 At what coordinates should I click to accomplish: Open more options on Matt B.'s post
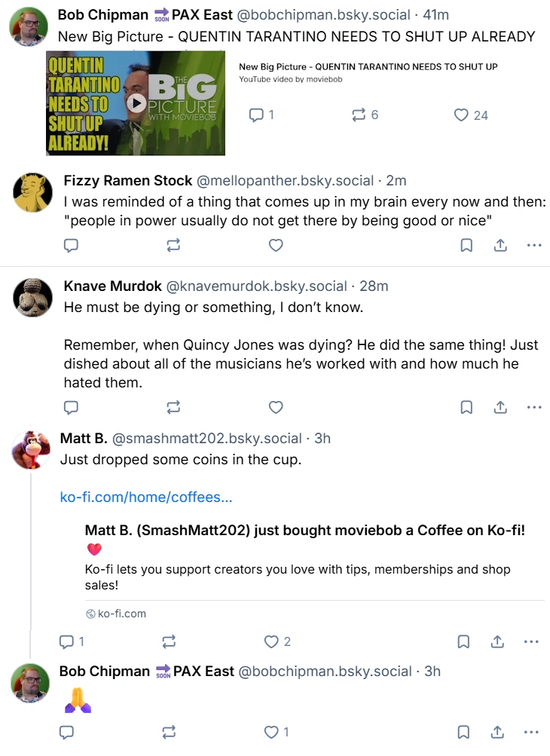pyautogui.click(x=531, y=641)
